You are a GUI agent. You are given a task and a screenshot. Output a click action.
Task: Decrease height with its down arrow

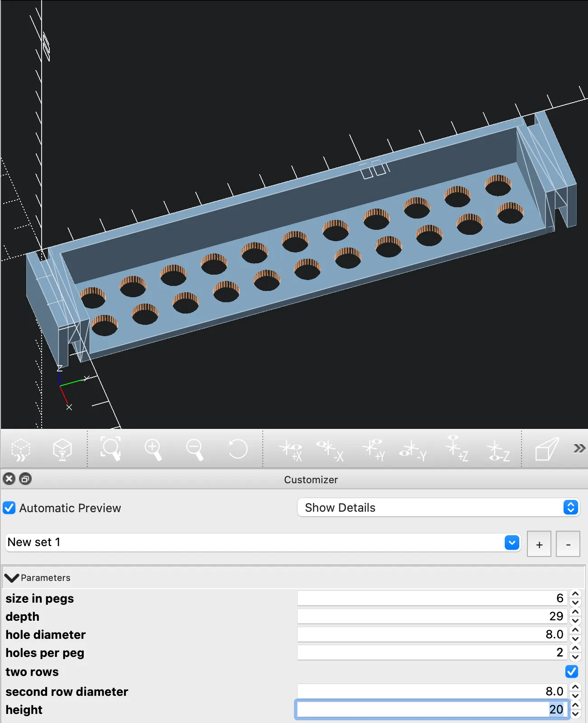[x=575, y=714]
